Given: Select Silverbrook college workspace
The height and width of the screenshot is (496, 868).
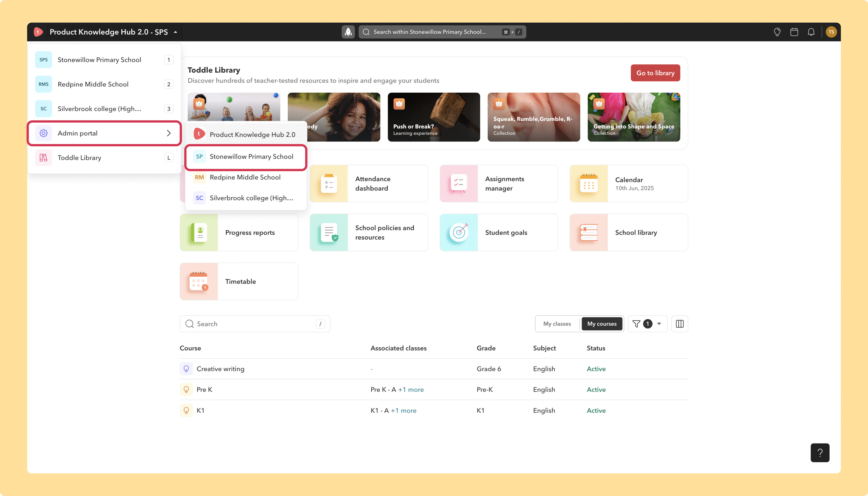Looking at the screenshot, I should click(104, 109).
